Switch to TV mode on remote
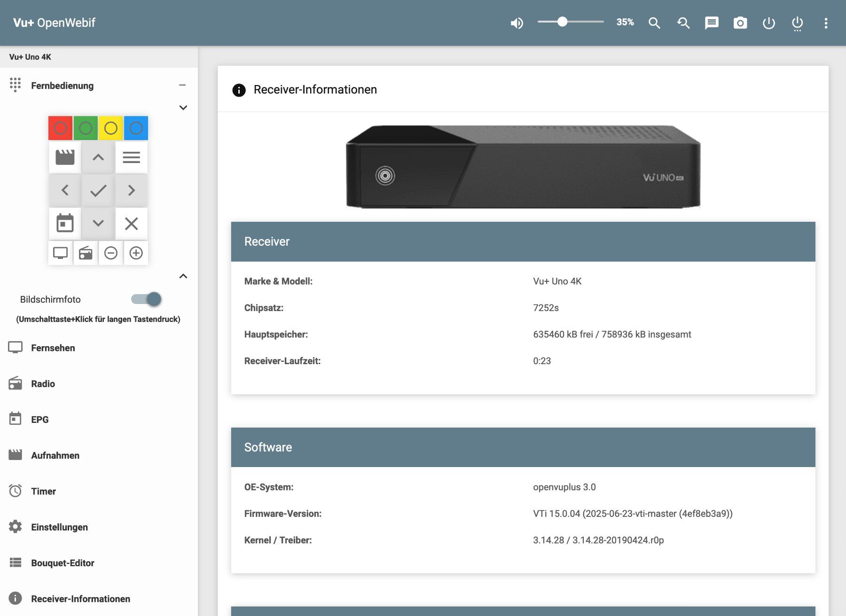846x616 pixels. click(x=60, y=253)
